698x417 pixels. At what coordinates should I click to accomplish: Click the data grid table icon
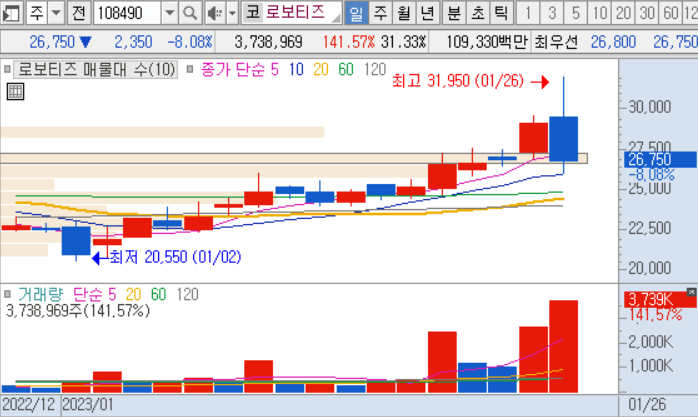point(15,92)
